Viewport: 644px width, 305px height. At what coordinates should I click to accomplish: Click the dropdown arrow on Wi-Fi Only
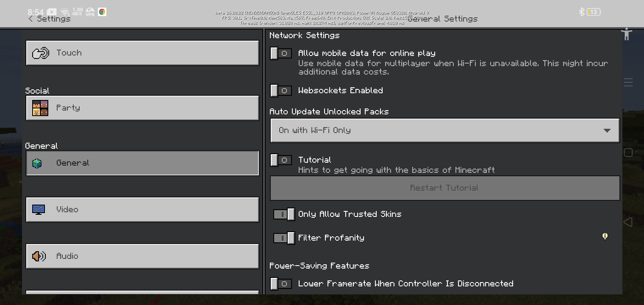click(x=607, y=130)
